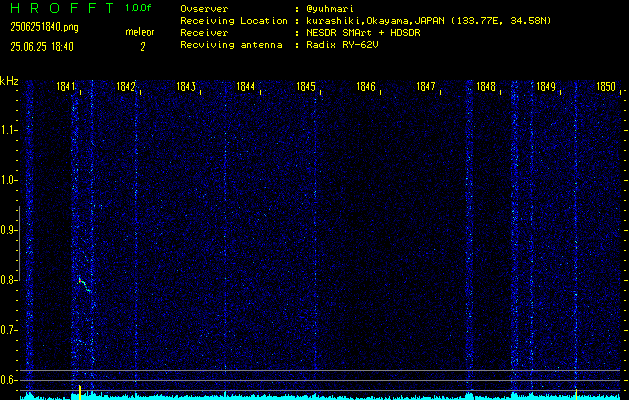Click the 1846 time axis label
The height and width of the screenshot is (400, 629).
[366, 86]
